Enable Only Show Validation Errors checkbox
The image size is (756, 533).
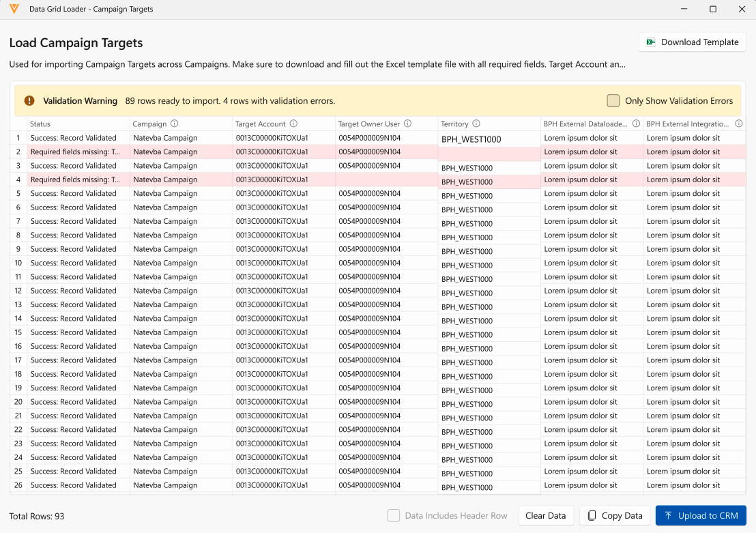[613, 100]
